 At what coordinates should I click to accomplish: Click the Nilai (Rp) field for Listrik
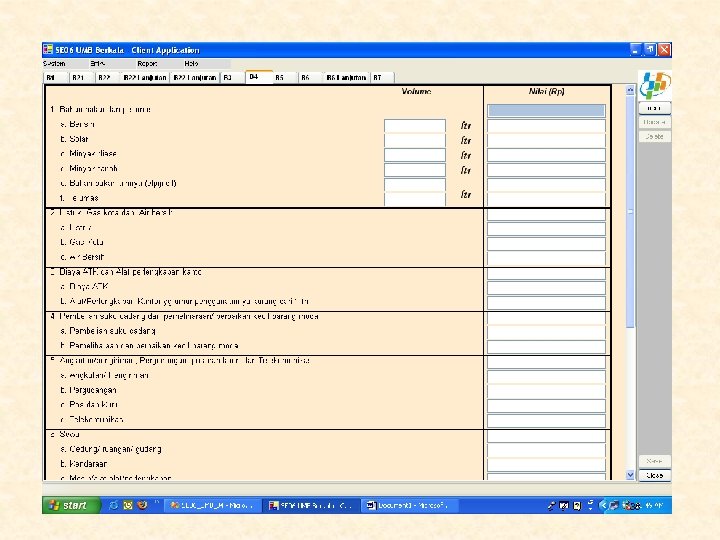pos(546,229)
